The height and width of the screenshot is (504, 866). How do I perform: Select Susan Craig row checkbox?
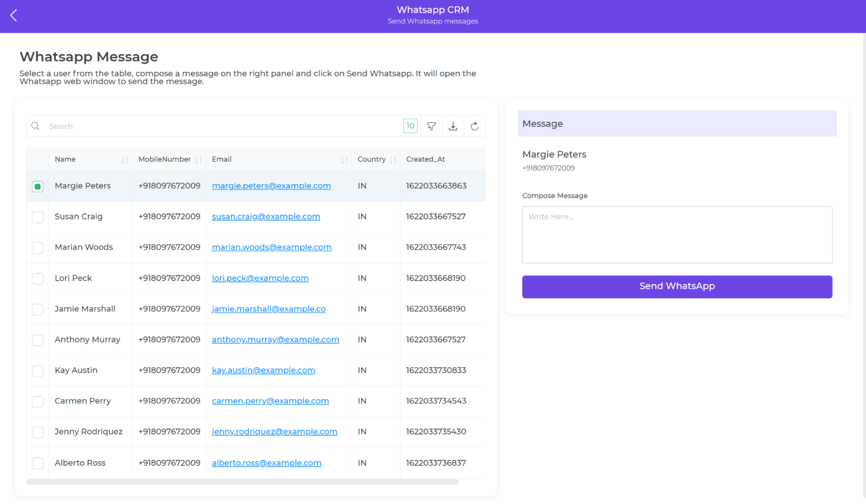pyautogui.click(x=38, y=217)
